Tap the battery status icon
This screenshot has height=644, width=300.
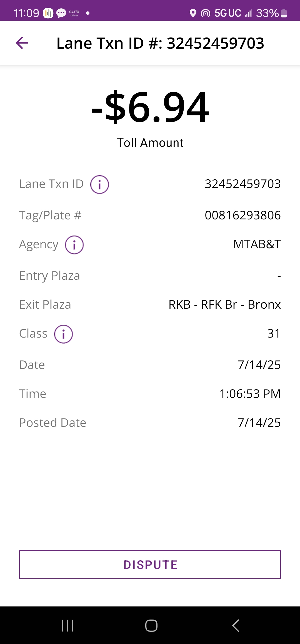click(x=284, y=13)
